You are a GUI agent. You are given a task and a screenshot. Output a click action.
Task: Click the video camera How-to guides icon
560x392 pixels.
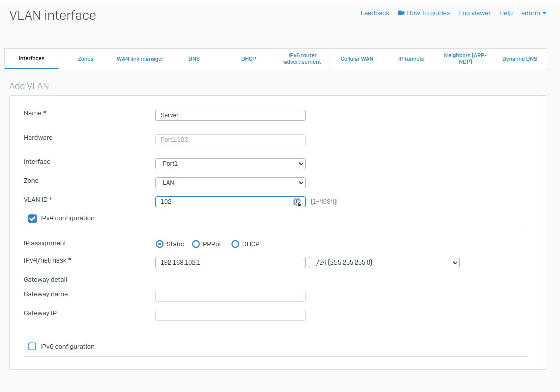[x=401, y=13]
